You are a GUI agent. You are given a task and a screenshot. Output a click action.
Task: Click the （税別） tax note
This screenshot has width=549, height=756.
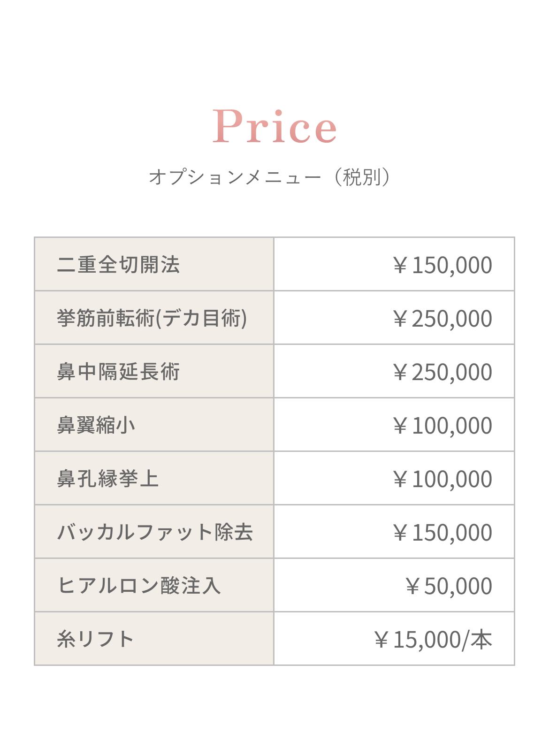[x=362, y=177]
